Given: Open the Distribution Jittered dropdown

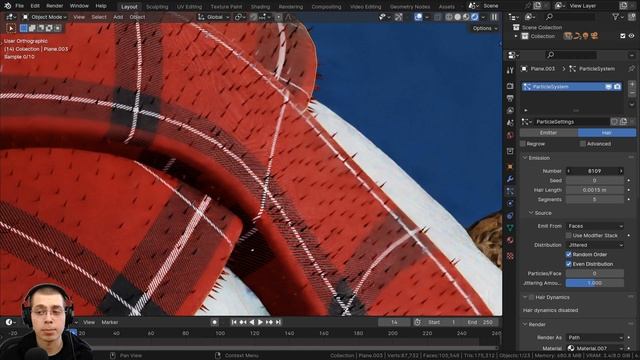Looking at the screenshot, I should pos(595,245).
